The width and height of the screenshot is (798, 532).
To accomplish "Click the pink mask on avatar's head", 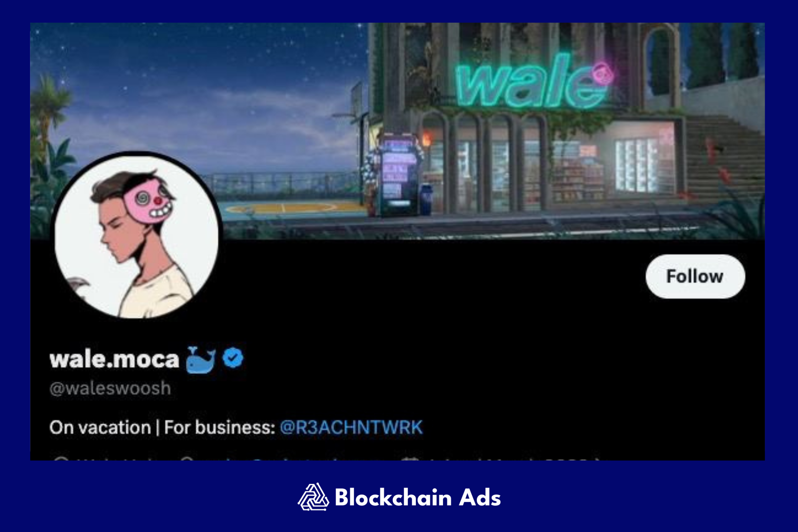I will point(148,202).
